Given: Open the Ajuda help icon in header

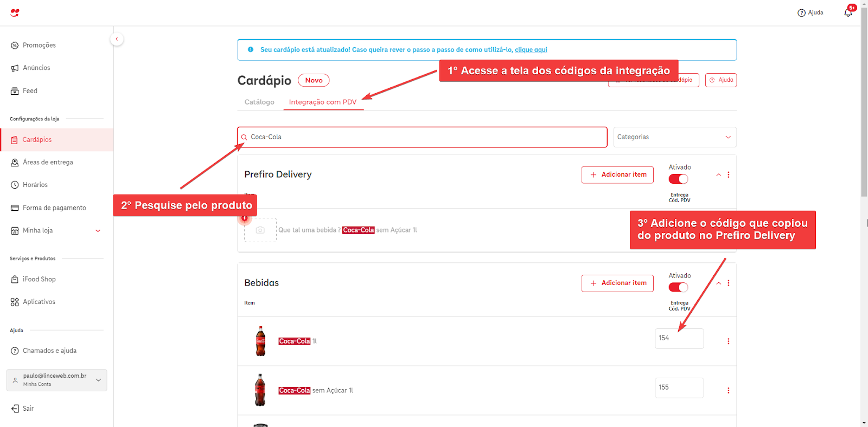Looking at the screenshot, I should tap(810, 12).
